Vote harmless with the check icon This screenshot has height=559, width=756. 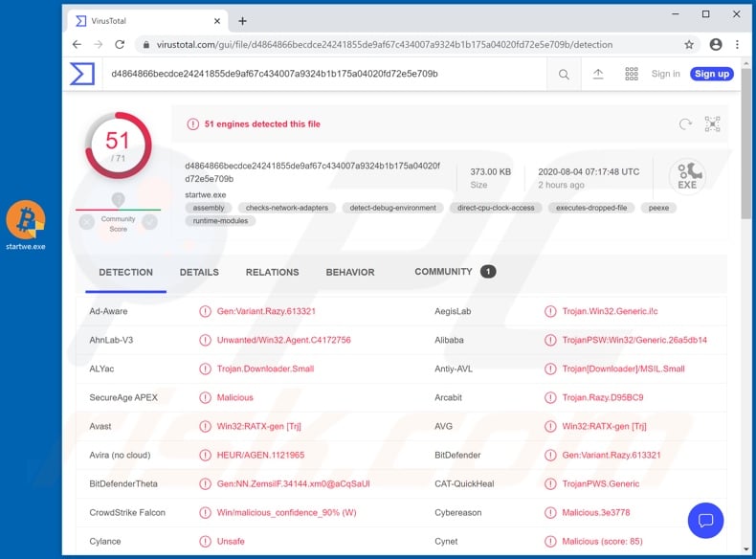click(150, 222)
